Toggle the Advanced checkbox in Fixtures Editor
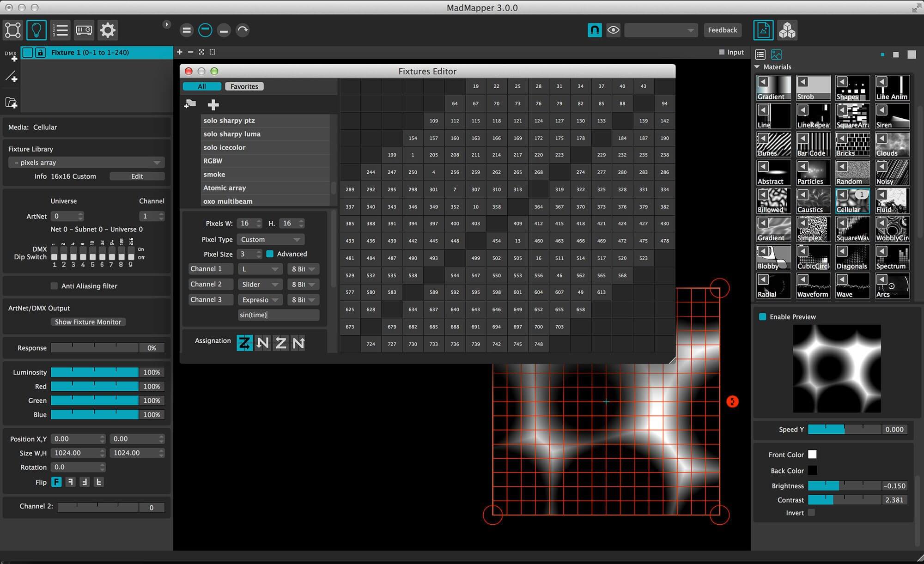 point(270,254)
